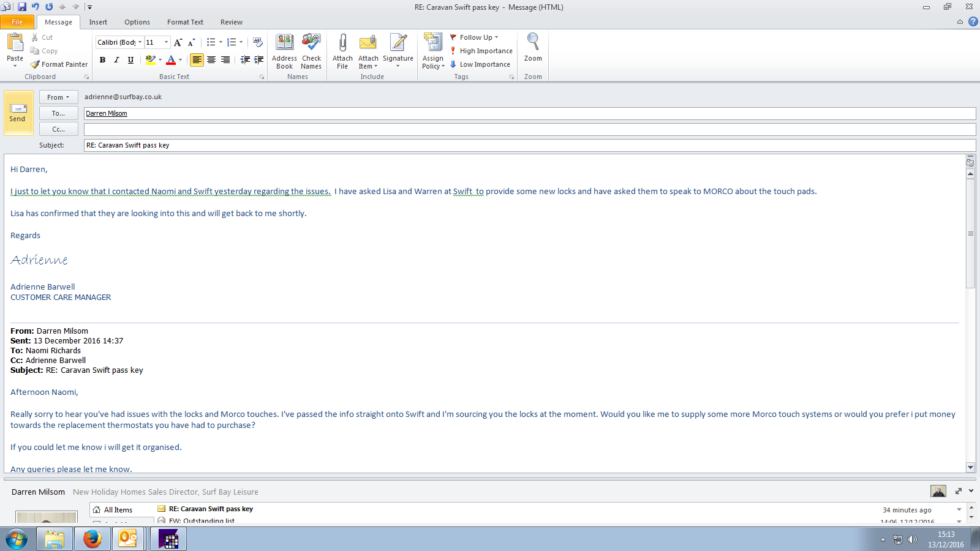Click the Attach File paperclip icon

[342, 43]
